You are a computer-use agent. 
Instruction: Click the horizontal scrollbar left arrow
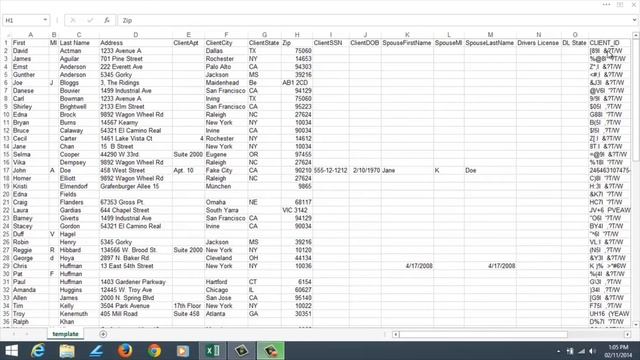[x=395, y=334]
